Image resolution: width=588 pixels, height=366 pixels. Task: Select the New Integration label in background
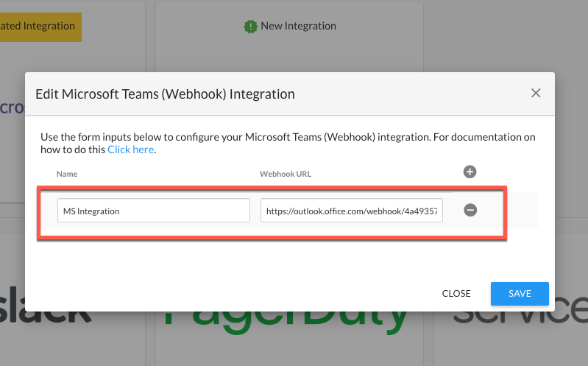298,26
